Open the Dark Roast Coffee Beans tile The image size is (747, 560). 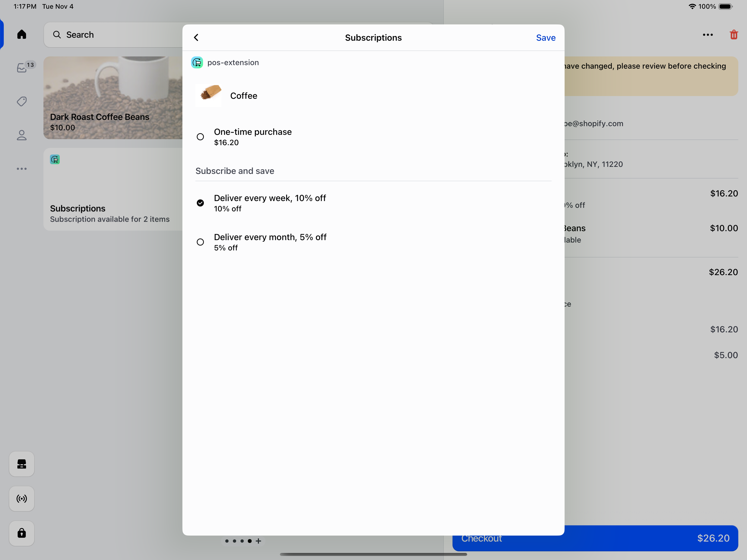pos(113,98)
